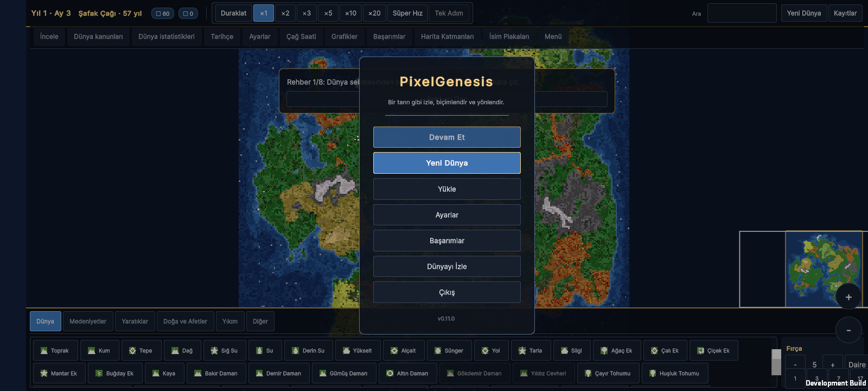Choose the Demir Damarı tool
The image size is (868, 391).
279,374
